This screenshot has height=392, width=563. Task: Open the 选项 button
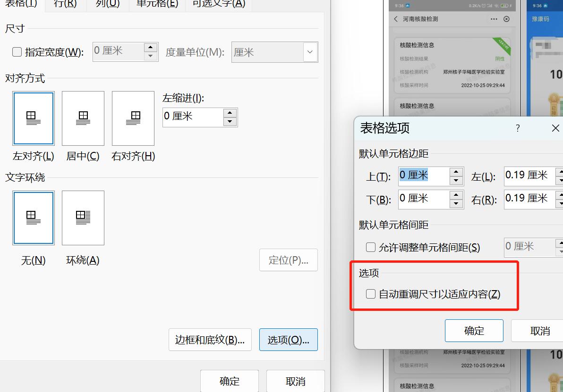pyautogui.click(x=288, y=340)
